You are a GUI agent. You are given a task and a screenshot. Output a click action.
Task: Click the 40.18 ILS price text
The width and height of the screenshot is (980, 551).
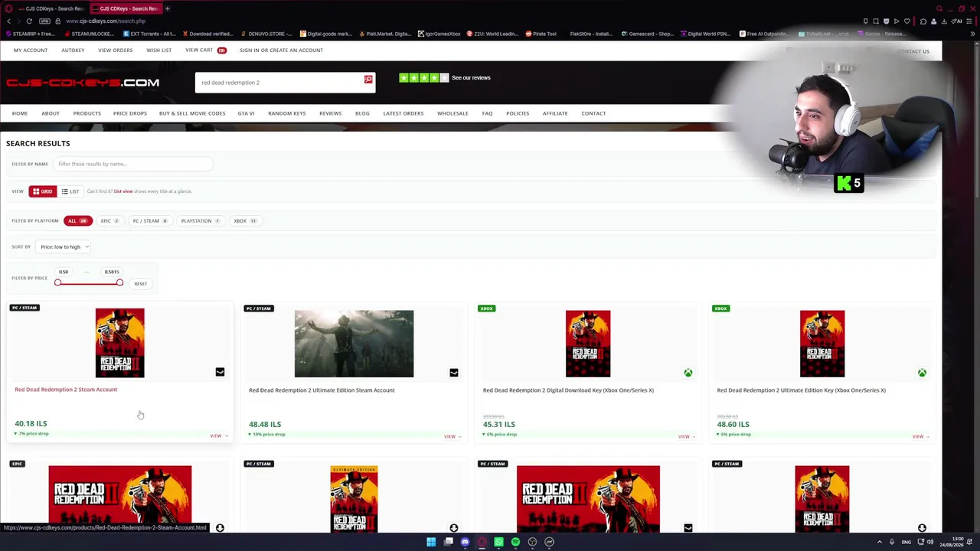(x=31, y=423)
